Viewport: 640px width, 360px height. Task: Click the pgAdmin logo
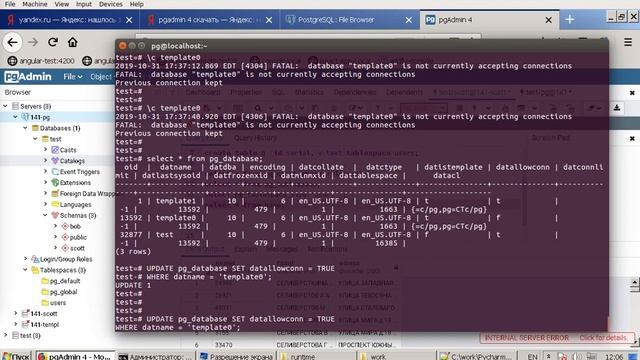tap(28, 77)
